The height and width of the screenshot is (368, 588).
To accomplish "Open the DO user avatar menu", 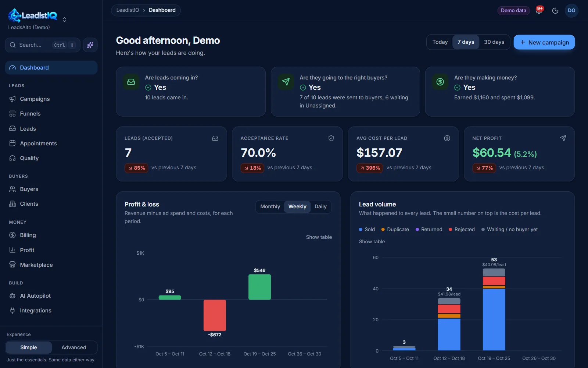I will (x=571, y=10).
